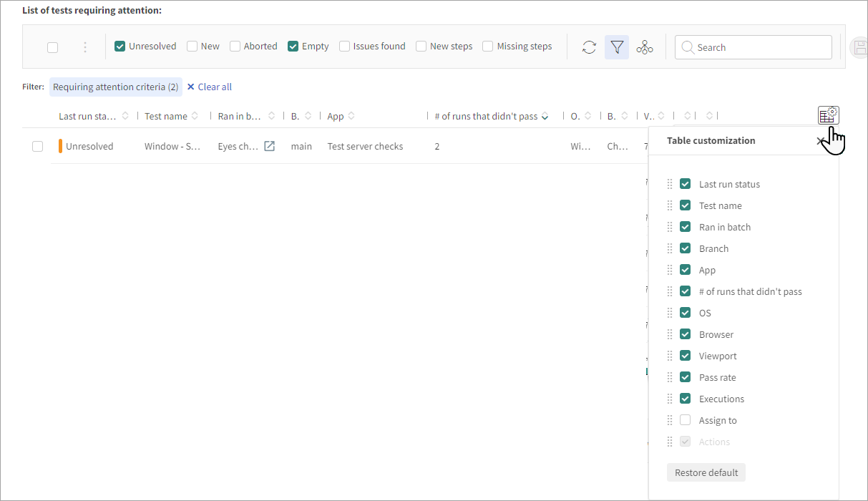Enable the Assign to column checkbox

685,420
